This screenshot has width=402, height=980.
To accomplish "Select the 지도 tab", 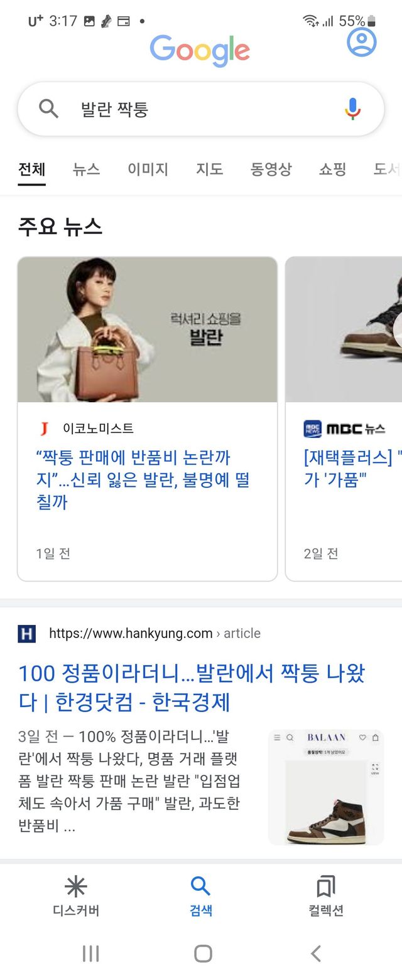I will coord(209,169).
